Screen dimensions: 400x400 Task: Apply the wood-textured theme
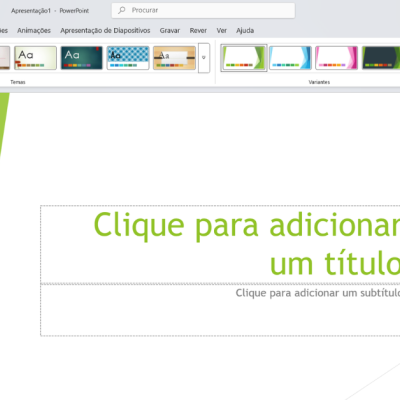pos(174,58)
